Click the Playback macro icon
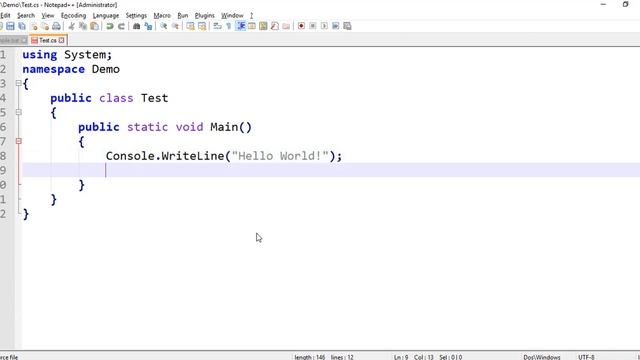Image resolution: width=640 pixels, height=360 pixels. (324, 26)
